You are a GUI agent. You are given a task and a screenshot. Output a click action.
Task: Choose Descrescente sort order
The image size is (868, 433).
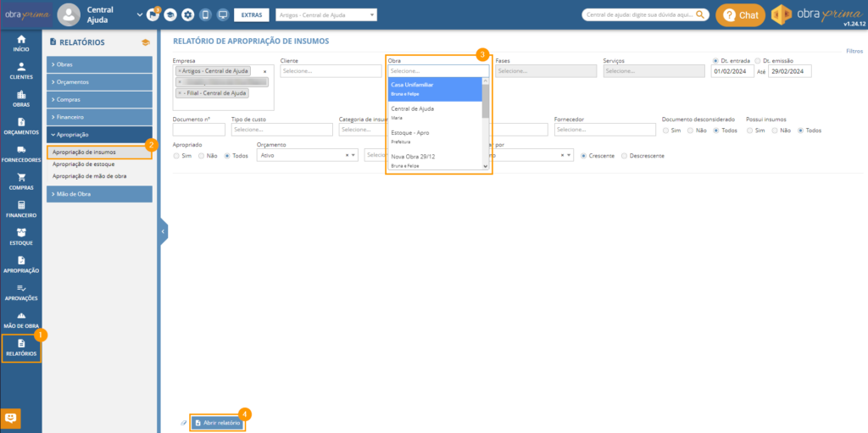point(625,156)
